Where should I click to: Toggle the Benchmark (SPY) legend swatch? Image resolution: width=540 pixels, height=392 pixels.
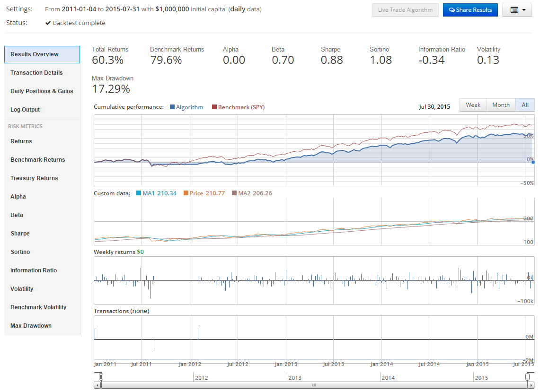coord(214,107)
